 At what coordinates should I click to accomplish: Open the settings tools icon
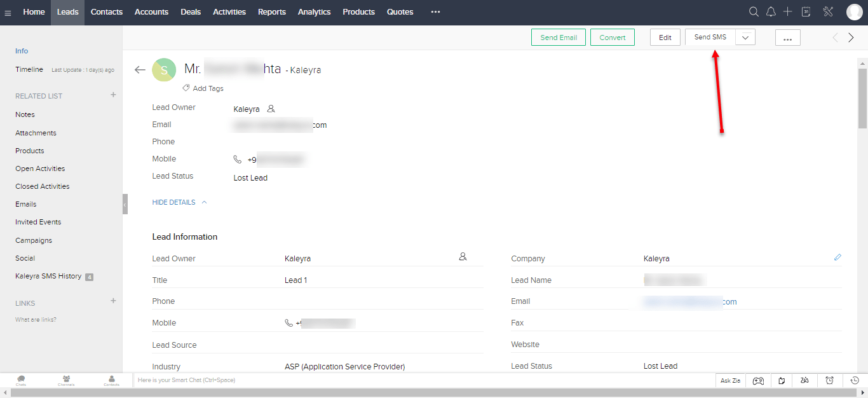click(x=827, y=11)
